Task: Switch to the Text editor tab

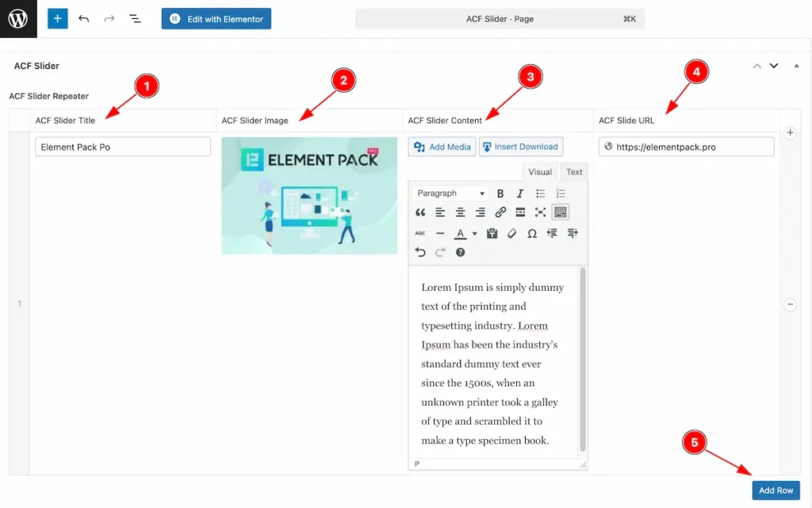Action: coord(574,172)
